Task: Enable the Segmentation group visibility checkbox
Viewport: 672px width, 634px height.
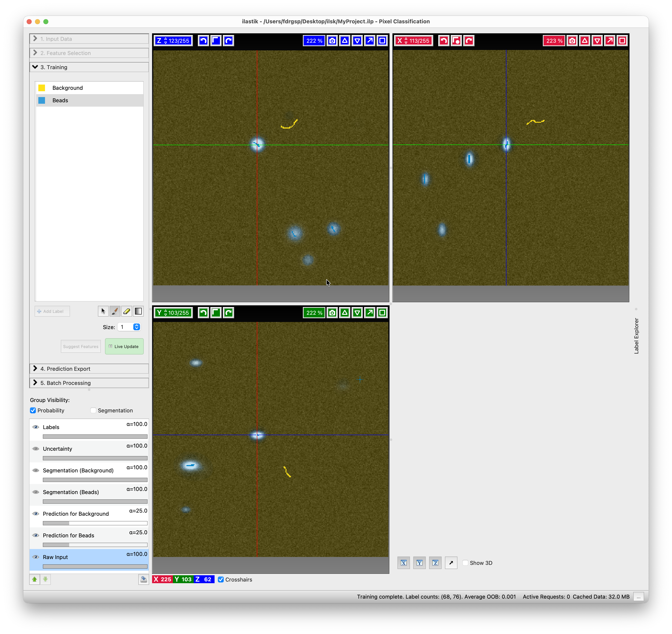Action: (x=93, y=410)
